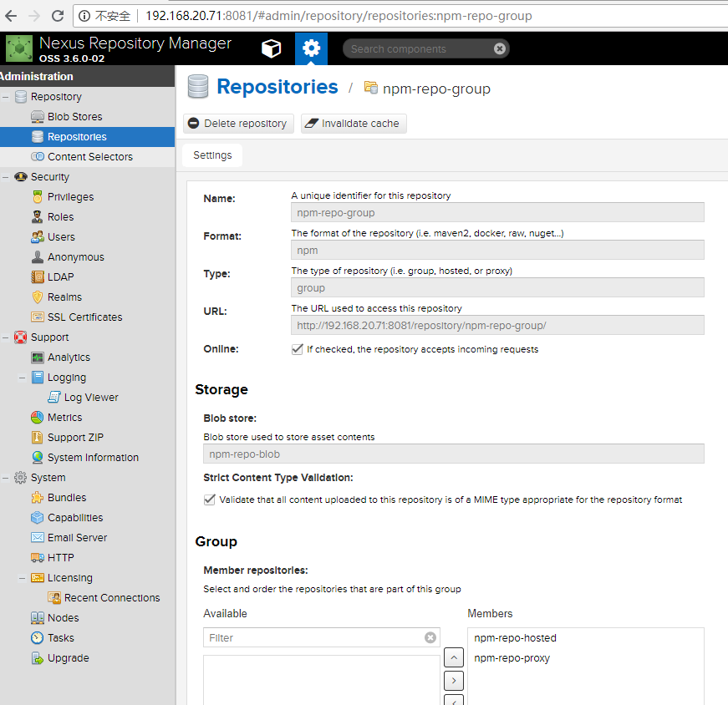Click the Metrics icon in sidebar
The height and width of the screenshot is (705, 728).
[37, 418]
